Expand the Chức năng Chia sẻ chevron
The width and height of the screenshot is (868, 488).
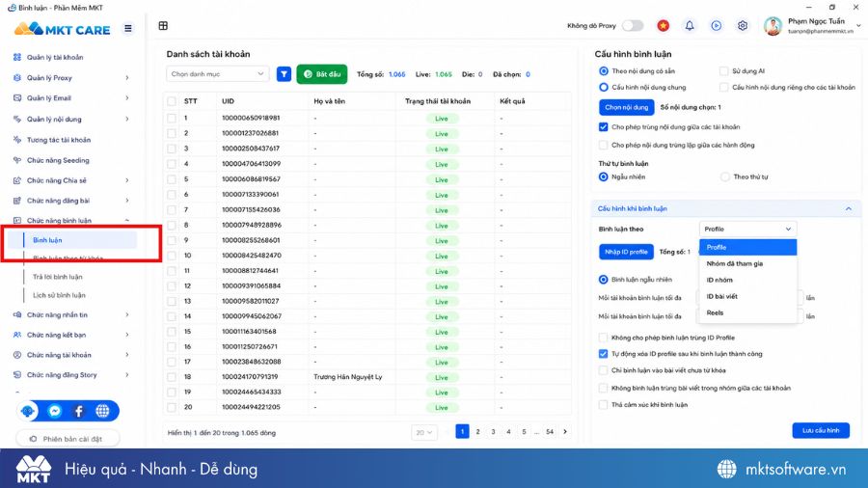[x=126, y=180]
